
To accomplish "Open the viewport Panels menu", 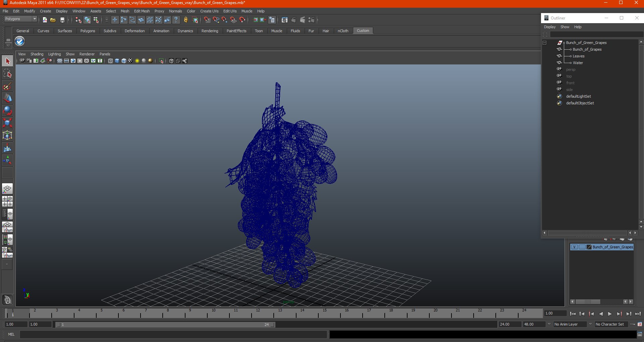I will [x=105, y=54].
